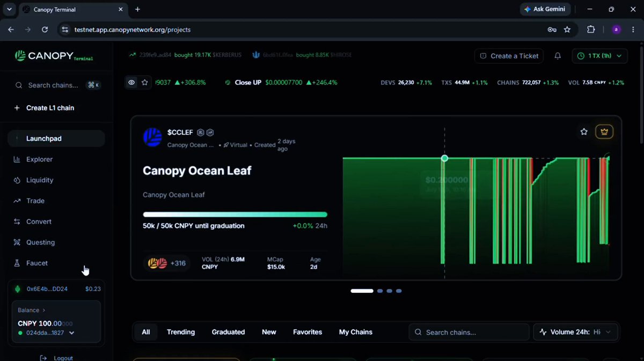Click the notifications bell icon

click(558, 56)
